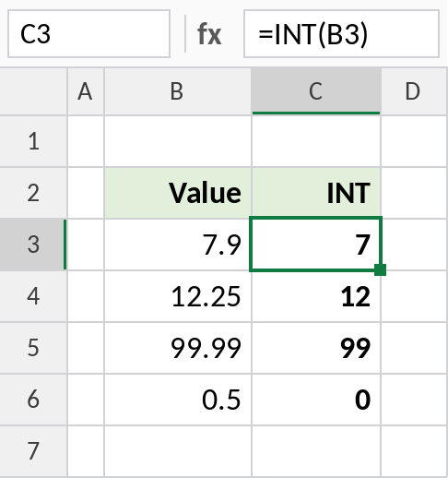Select column A header
This screenshot has width=448, height=478.
pos(86,91)
